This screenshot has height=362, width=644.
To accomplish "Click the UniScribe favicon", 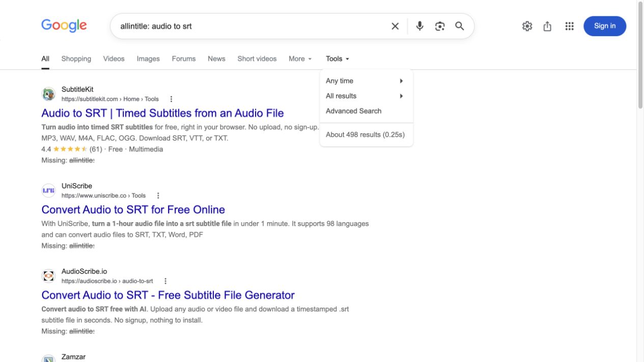I will 48,191.
